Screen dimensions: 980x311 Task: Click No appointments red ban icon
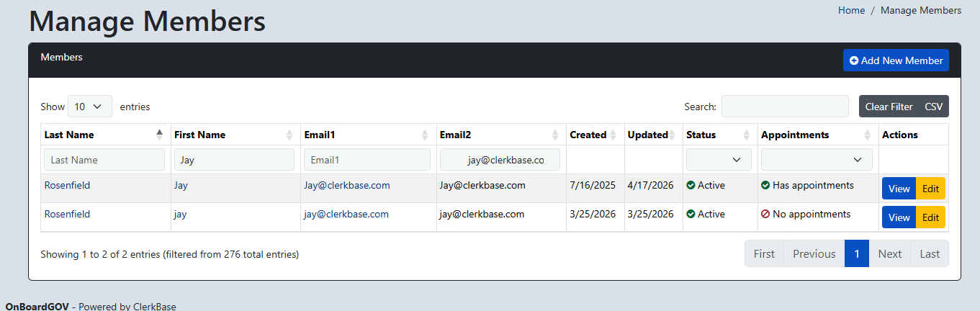click(765, 215)
